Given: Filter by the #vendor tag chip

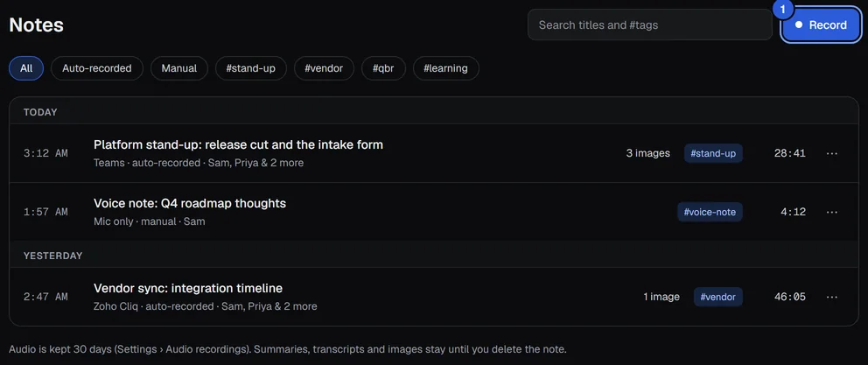Looking at the screenshot, I should tap(324, 68).
